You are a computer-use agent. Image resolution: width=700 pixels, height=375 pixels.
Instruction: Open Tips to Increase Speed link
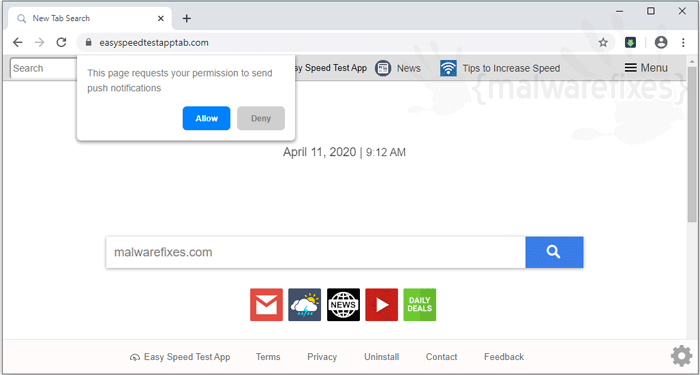[x=511, y=68]
